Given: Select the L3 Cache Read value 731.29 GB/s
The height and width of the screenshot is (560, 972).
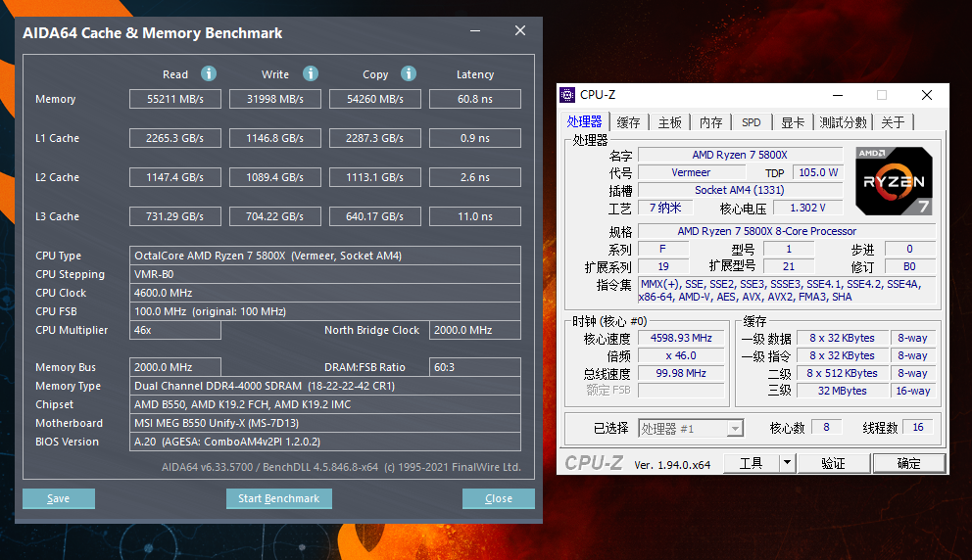Looking at the screenshot, I should click(x=175, y=216).
